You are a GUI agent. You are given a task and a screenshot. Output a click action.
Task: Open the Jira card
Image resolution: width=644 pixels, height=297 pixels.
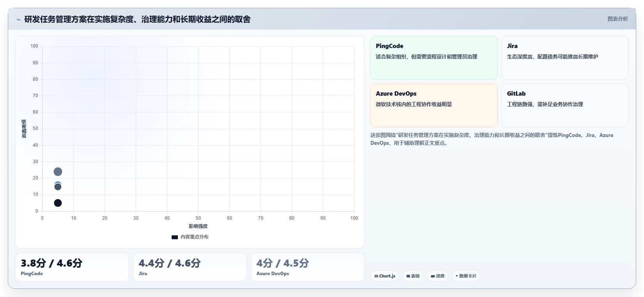point(565,58)
